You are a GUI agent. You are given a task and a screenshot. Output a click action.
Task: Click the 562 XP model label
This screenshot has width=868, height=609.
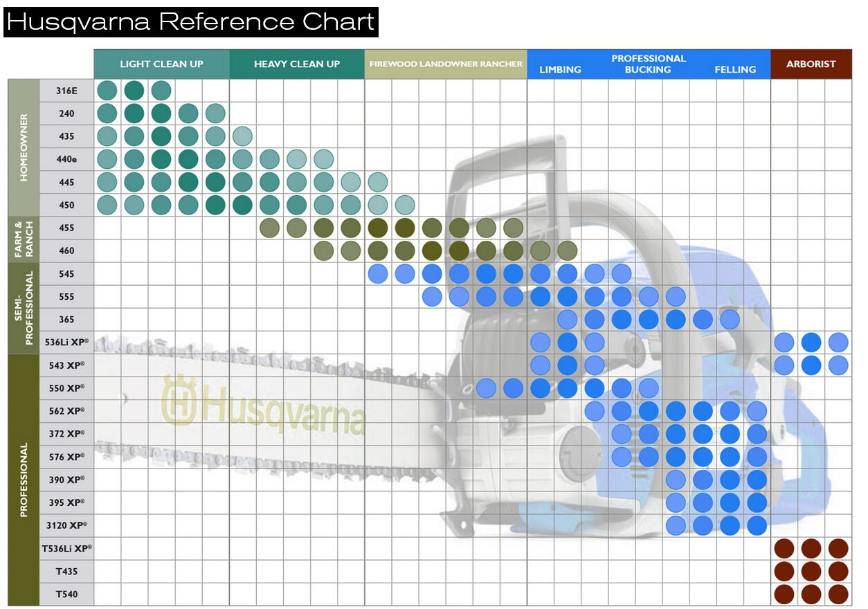click(x=66, y=410)
